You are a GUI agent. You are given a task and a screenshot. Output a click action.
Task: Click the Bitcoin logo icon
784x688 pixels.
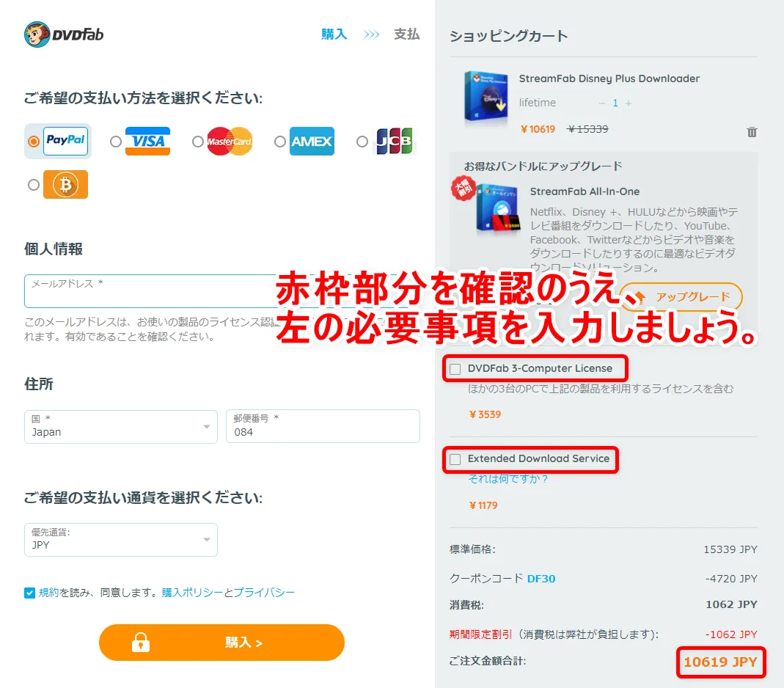click(x=65, y=185)
